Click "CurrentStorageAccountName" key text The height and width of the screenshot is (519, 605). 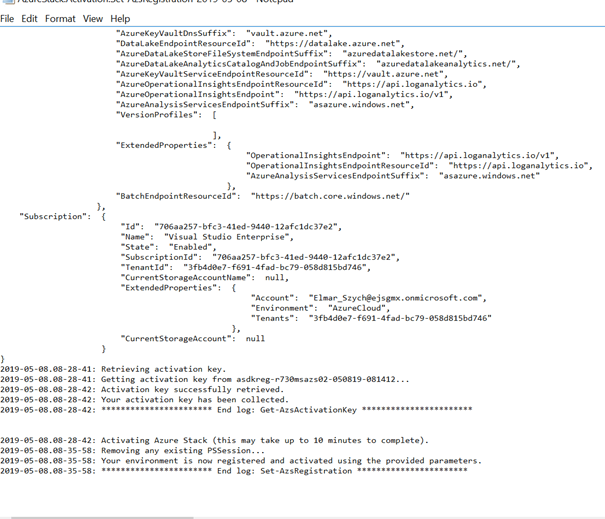click(x=188, y=277)
